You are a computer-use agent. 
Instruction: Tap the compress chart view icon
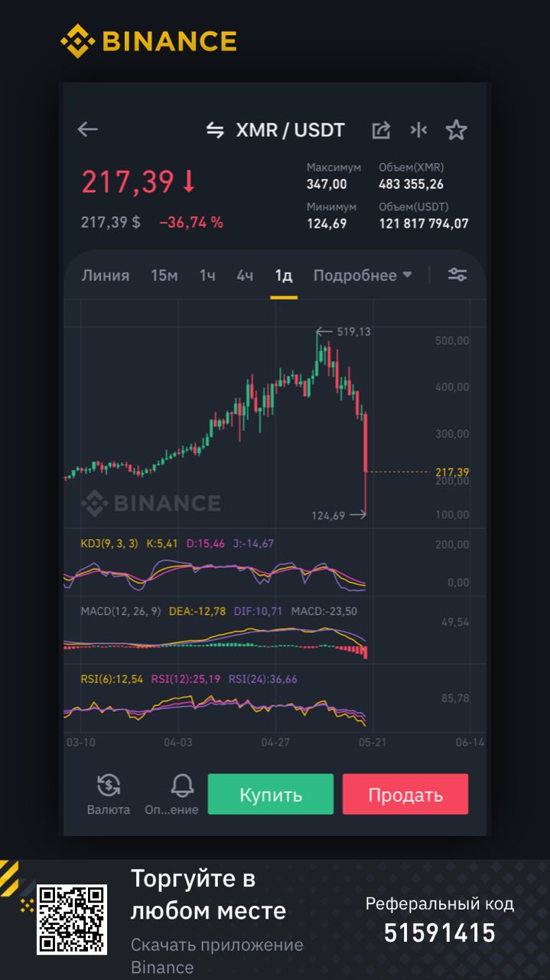click(418, 130)
